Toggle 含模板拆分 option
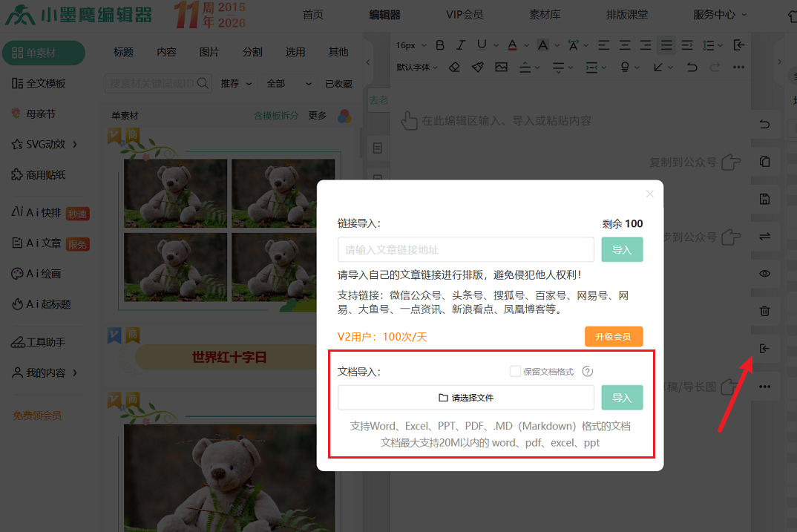797x532 pixels. pyautogui.click(x=276, y=116)
